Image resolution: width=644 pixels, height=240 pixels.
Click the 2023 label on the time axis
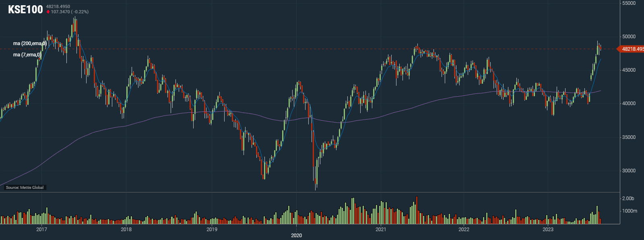tap(548, 230)
